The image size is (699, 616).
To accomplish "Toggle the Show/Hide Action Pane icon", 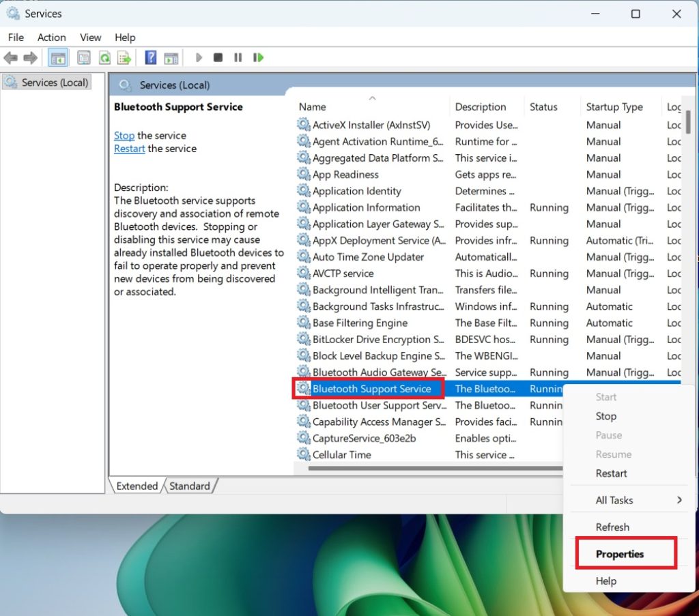I will pos(171,57).
